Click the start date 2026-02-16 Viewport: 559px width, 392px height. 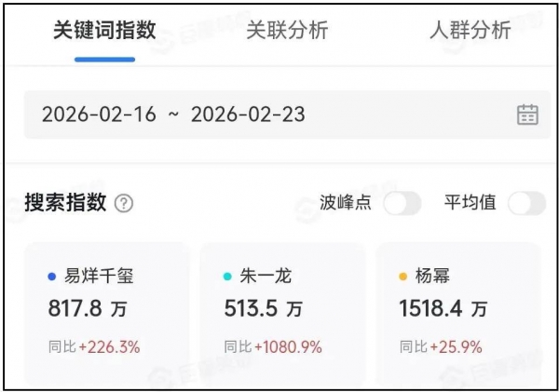pyautogui.click(x=99, y=115)
